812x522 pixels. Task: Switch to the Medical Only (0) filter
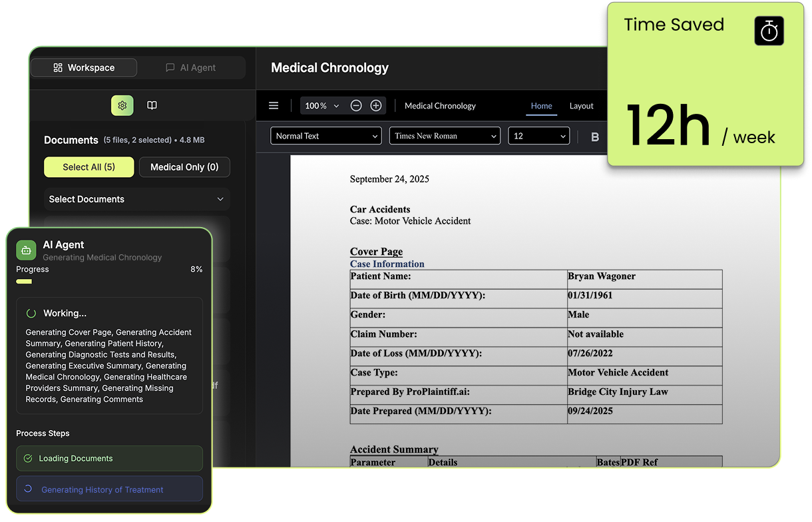pos(184,167)
